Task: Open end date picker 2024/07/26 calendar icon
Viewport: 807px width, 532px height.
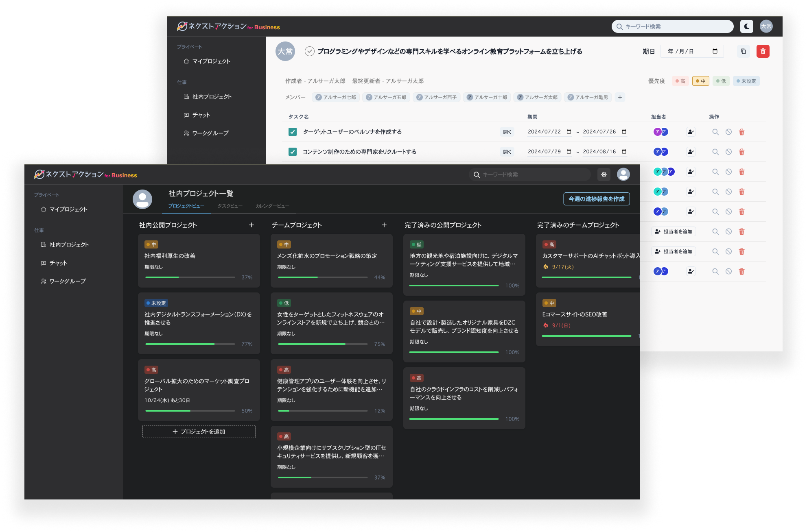Action: [x=624, y=132]
